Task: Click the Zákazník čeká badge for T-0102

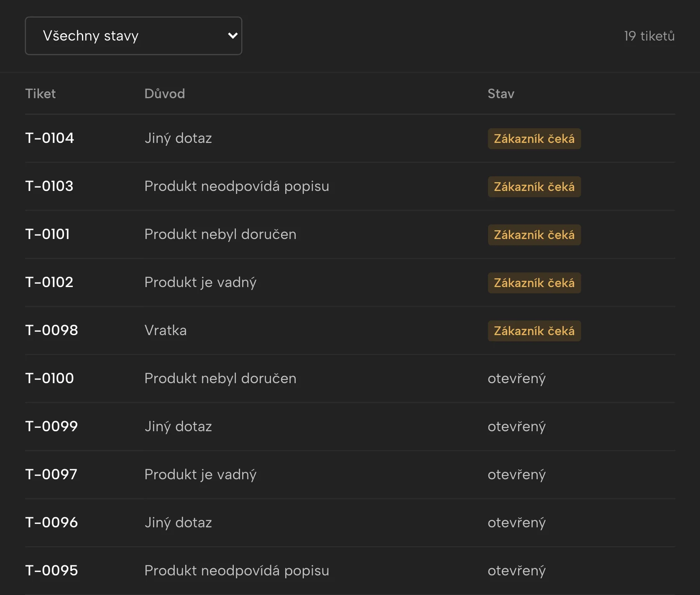Action: [534, 283]
